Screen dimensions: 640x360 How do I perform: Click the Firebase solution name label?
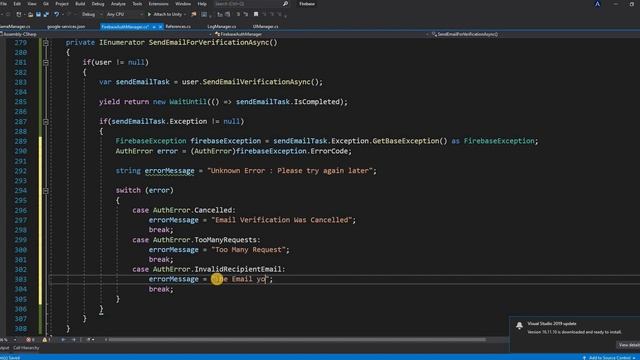click(x=307, y=4)
